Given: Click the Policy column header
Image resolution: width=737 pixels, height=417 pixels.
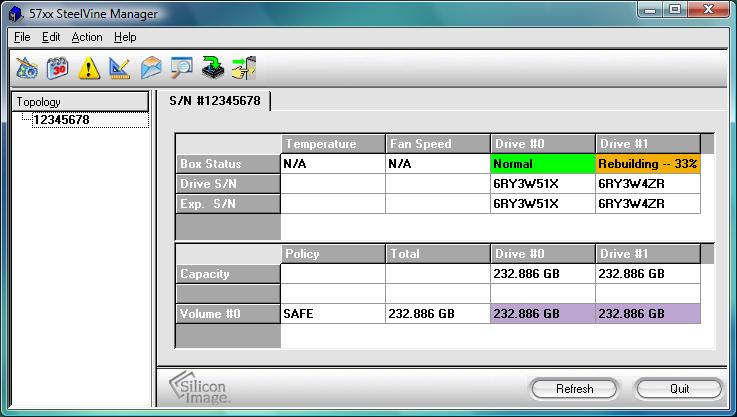Looking at the screenshot, I should tap(333, 254).
